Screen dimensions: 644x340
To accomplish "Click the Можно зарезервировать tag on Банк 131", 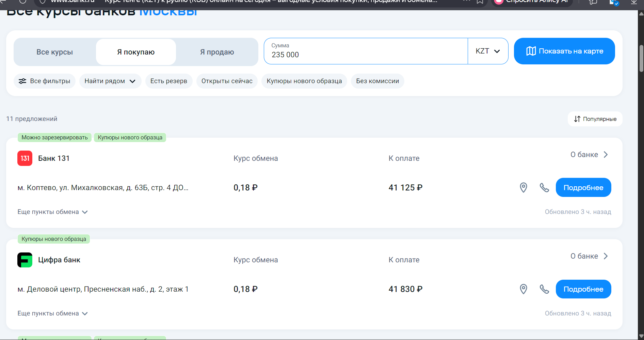I will click(x=55, y=138).
